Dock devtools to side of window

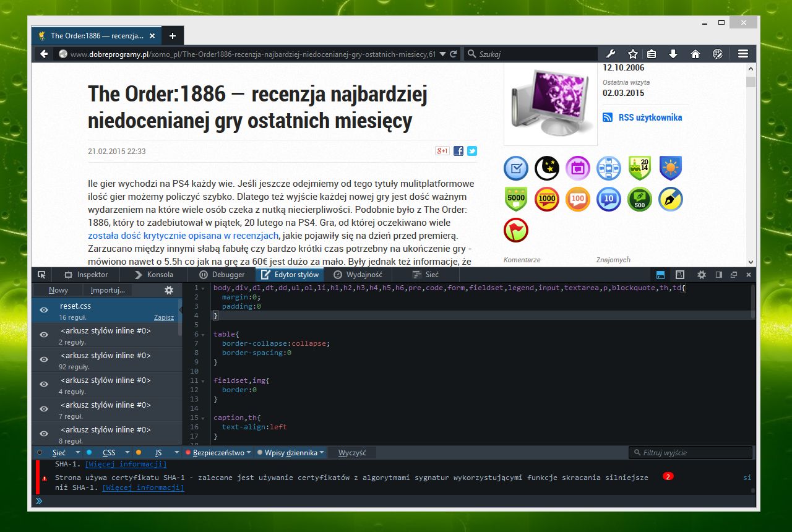pyautogui.click(x=719, y=275)
